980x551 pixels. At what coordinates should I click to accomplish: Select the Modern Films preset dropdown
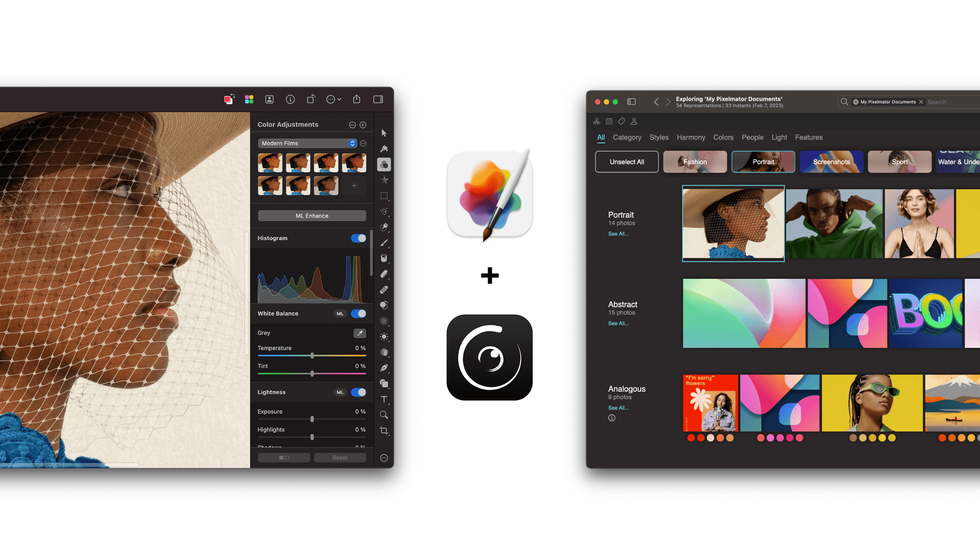coord(306,143)
